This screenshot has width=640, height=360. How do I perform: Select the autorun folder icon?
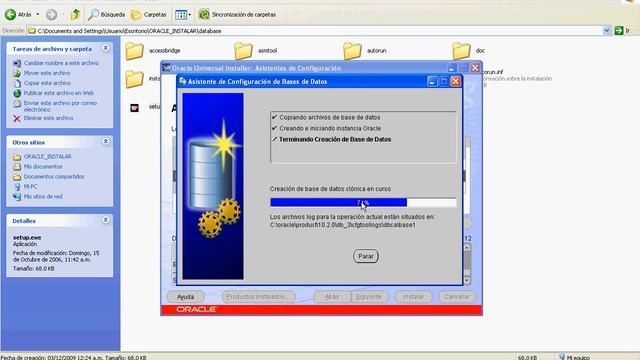tap(352, 51)
